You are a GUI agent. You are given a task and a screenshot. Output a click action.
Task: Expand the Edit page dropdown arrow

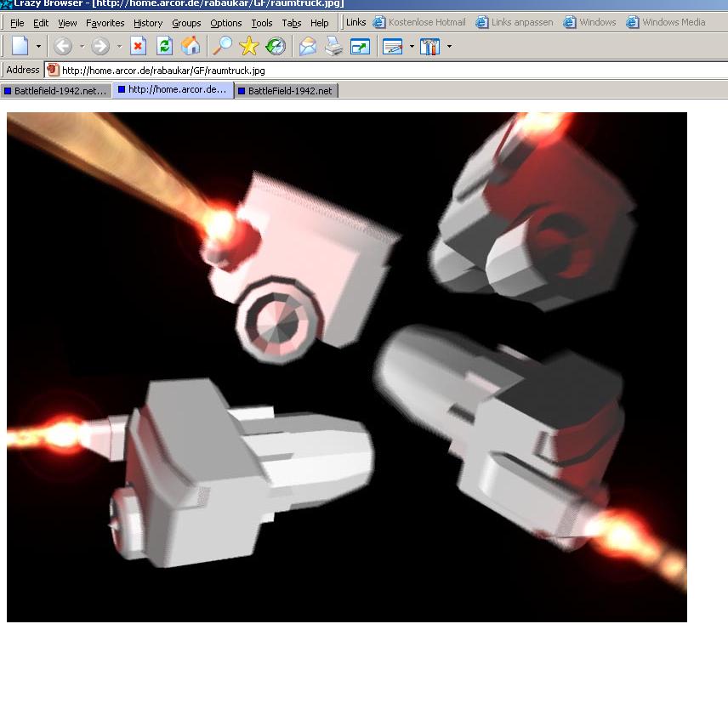(x=412, y=46)
